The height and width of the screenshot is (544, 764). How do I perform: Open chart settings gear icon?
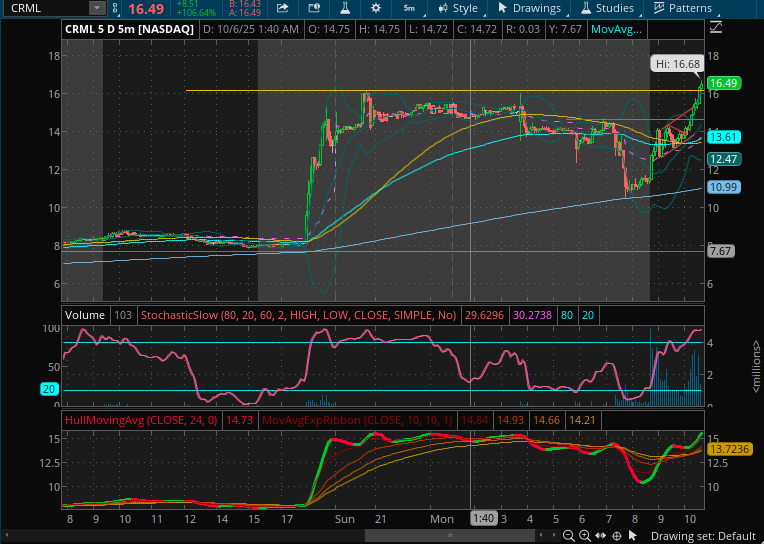coord(375,8)
